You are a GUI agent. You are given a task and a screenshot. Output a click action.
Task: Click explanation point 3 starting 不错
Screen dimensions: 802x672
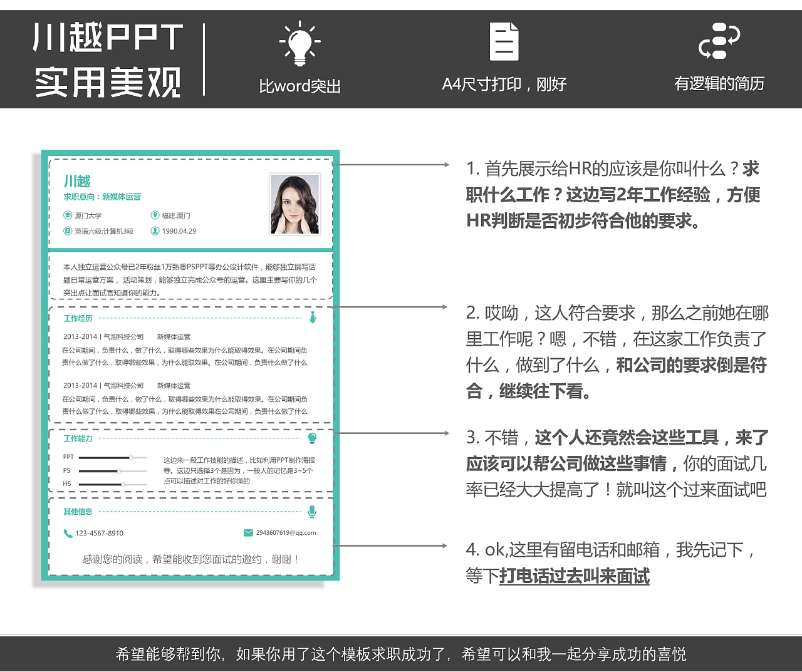[x=617, y=463]
